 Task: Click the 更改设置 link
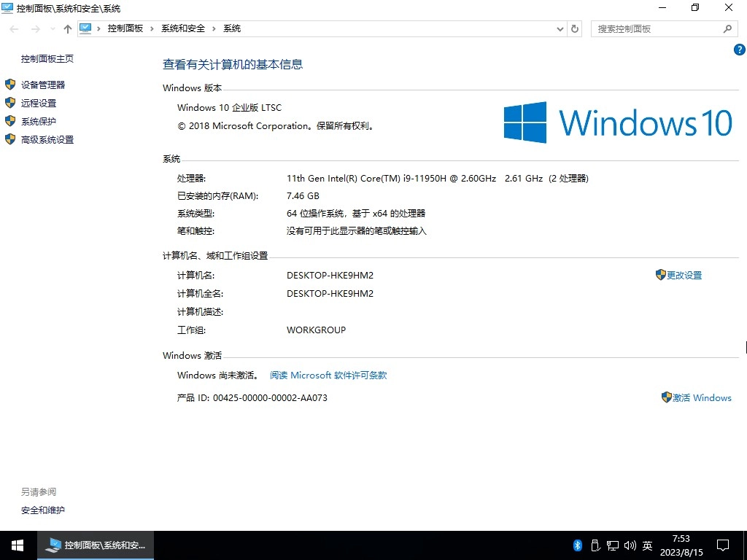[x=684, y=275]
